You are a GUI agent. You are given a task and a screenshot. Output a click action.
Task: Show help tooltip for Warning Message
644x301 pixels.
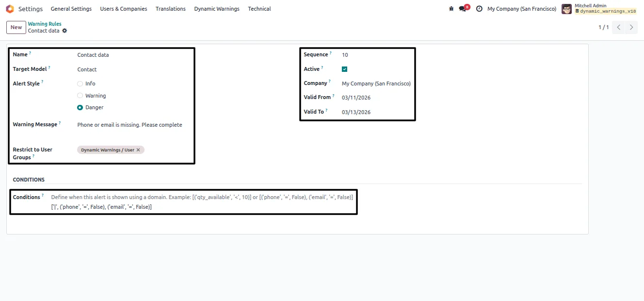coord(60,123)
